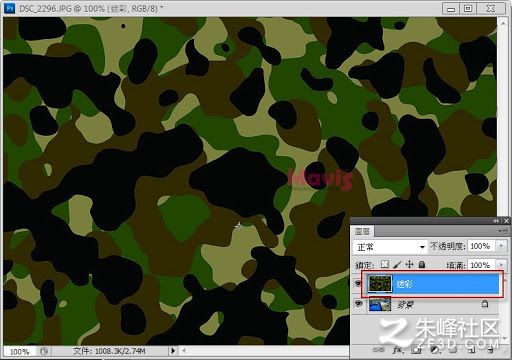Create new adjustment layer icon
Viewport: 512px width, 360px height.
435,350
